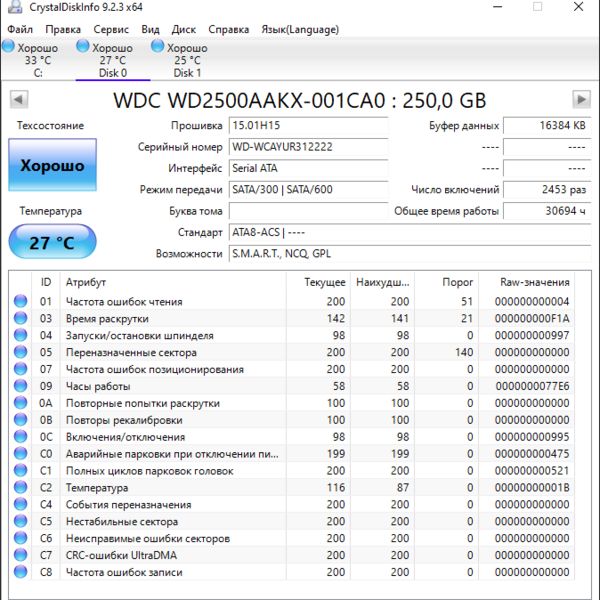The height and width of the screenshot is (600, 600).
Task: Select worst value 87 in Температура row
Action: (403, 488)
